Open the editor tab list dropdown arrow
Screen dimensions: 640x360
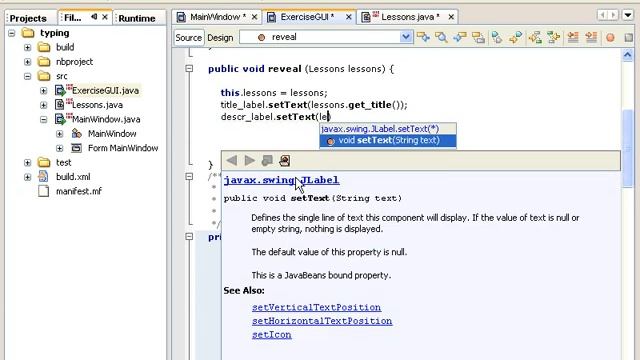click(628, 16)
